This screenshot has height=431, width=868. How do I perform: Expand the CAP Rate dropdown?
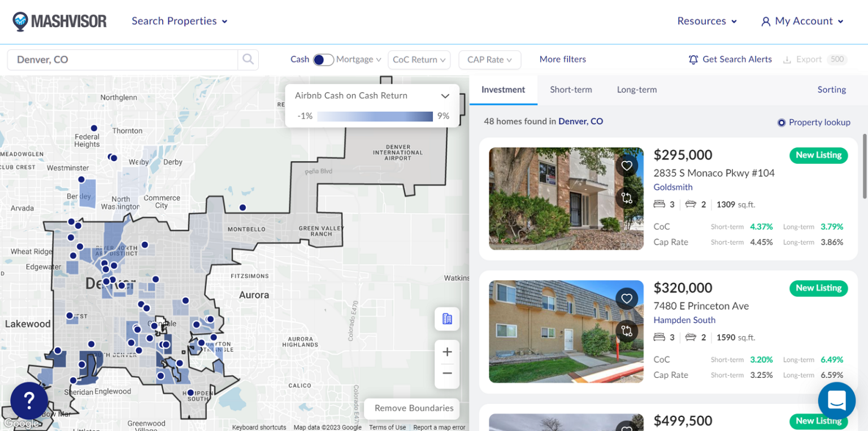[489, 59]
